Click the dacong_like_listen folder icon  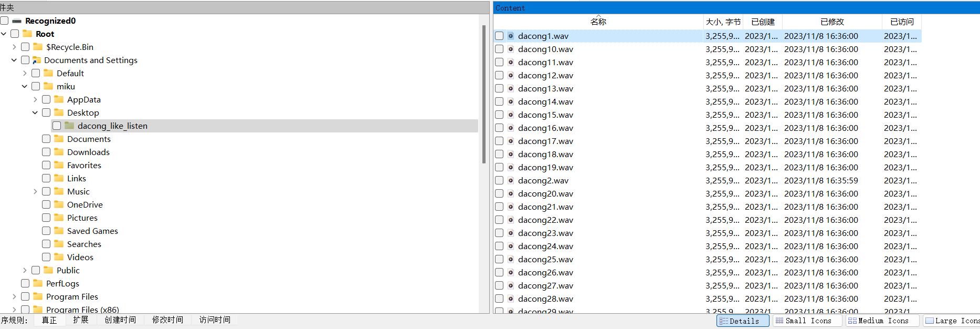[x=69, y=126]
